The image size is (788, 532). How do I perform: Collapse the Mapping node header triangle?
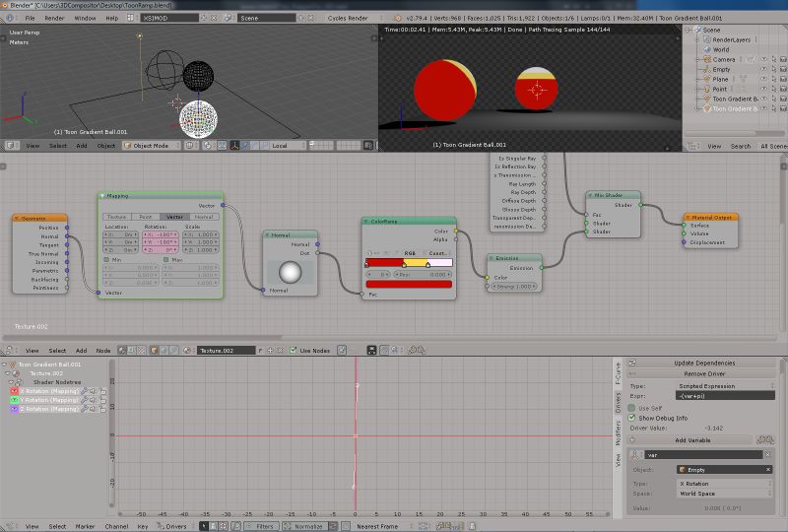(102, 196)
